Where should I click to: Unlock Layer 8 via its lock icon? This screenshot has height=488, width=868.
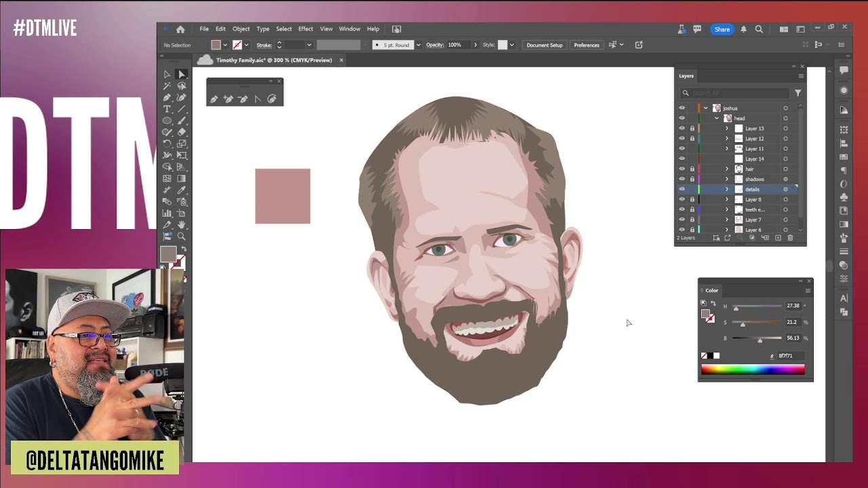click(x=692, y=199)
